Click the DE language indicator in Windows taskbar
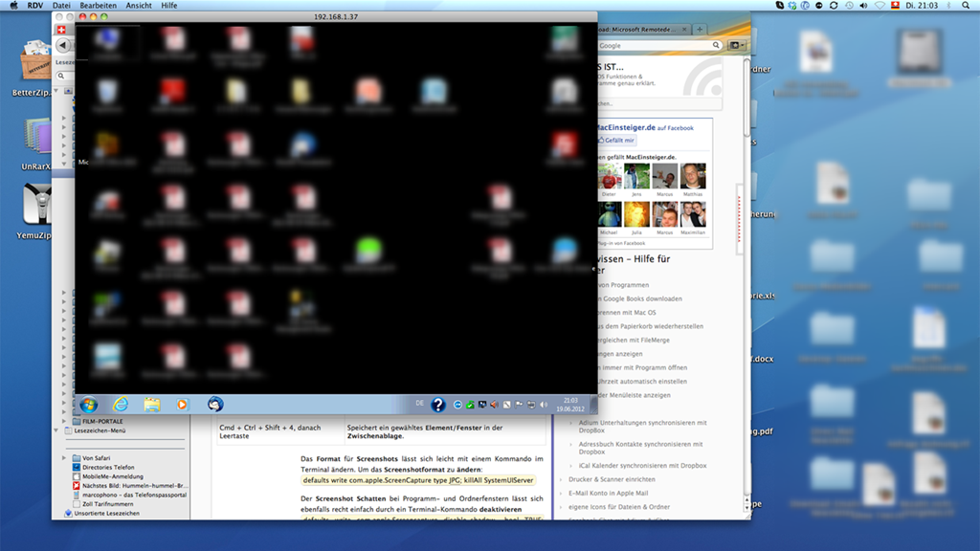The image size is (980, 551). coord(420,404)
